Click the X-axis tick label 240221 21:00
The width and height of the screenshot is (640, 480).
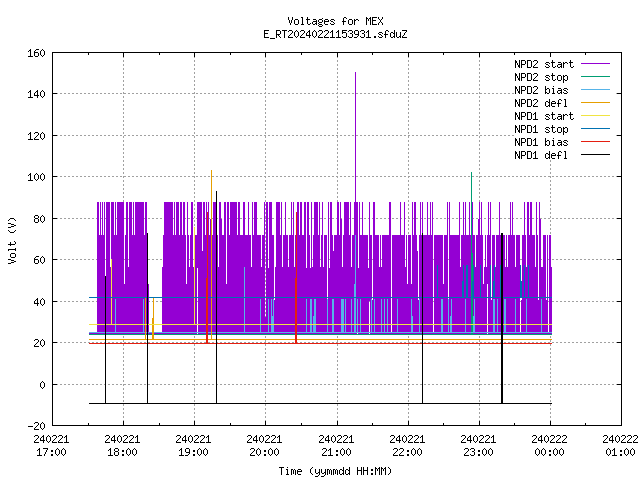336,446
